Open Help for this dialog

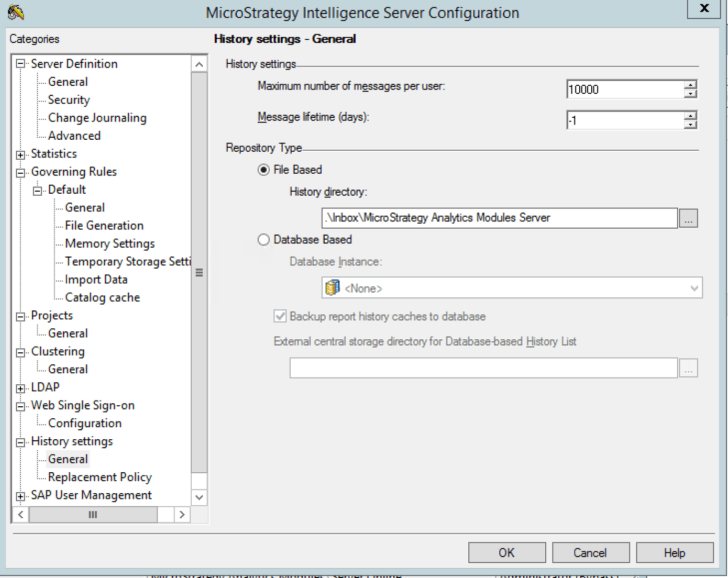click(x=674, y=553)
